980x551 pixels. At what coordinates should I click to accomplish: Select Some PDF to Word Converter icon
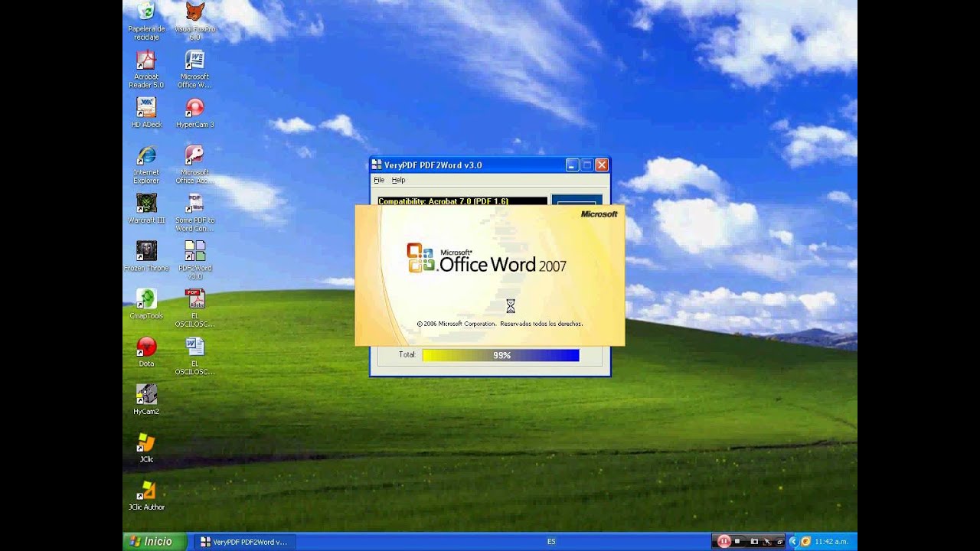tap(194, 213)
